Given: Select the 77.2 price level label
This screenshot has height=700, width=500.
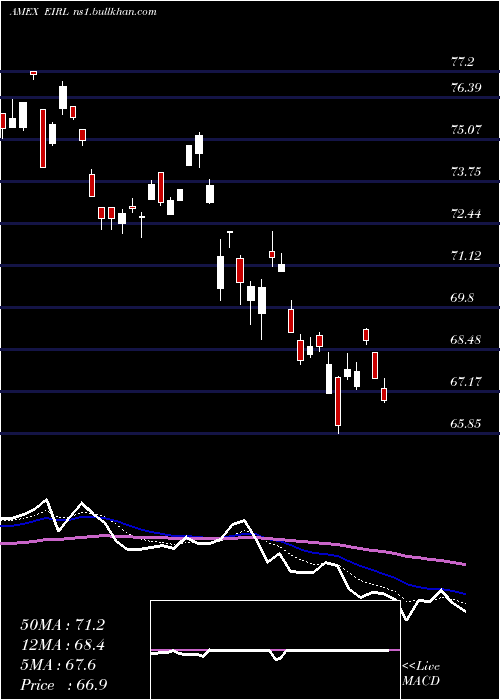Looking at the screenshot, I should click(x=462, y=62).
